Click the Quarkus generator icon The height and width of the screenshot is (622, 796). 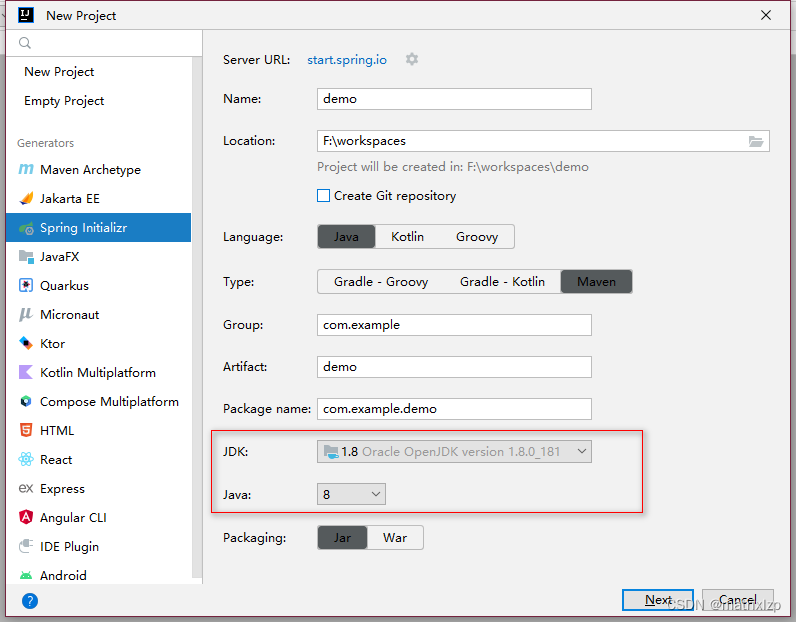pyautogui.click(x=26, y=285)
